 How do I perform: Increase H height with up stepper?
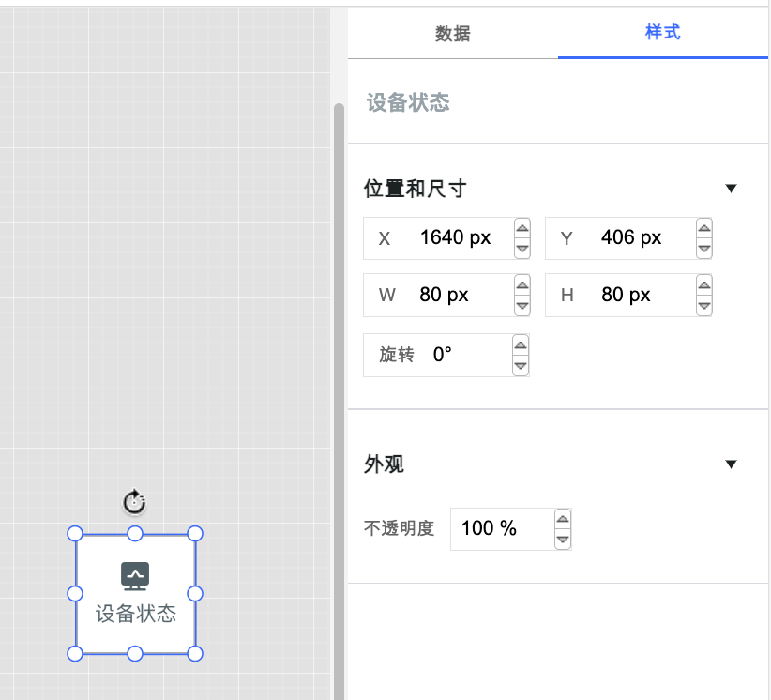tap(704, 285)
